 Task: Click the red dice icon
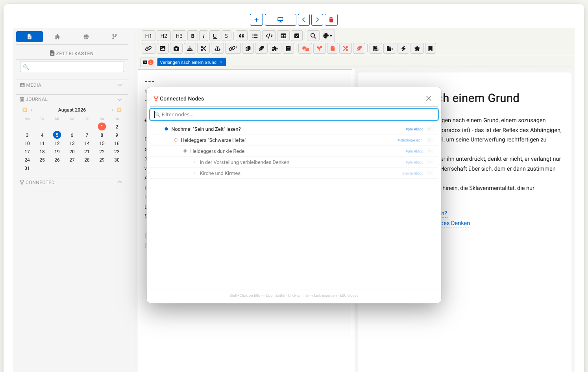(x=305, y=48)
